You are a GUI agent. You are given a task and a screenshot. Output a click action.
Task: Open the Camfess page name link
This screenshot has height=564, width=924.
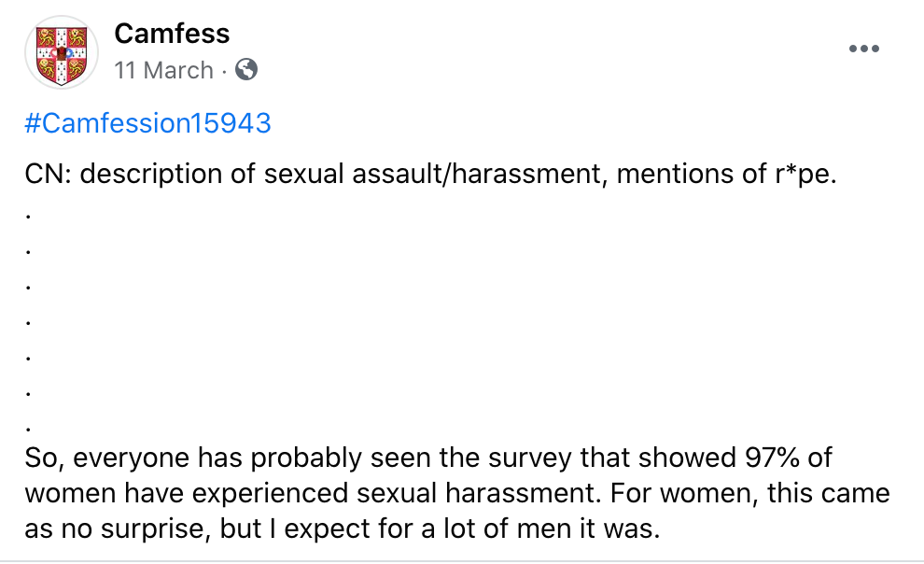click(172, 33)
